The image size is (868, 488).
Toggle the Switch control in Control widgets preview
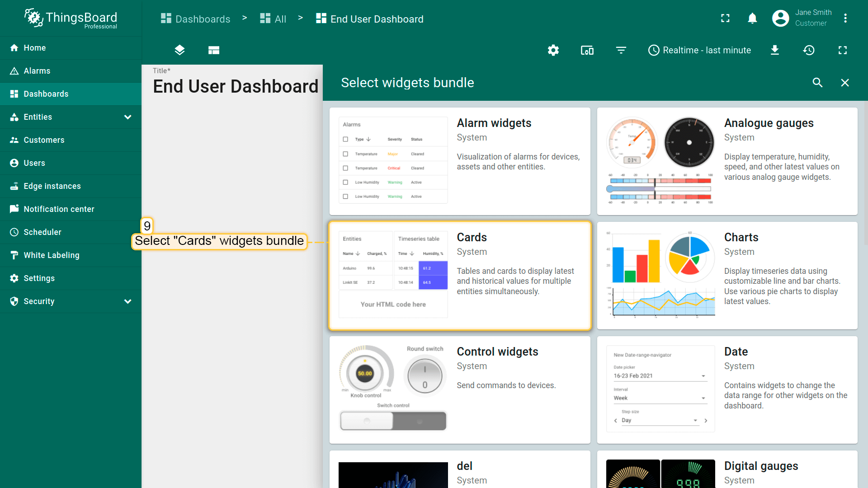(x=393, y=421)
